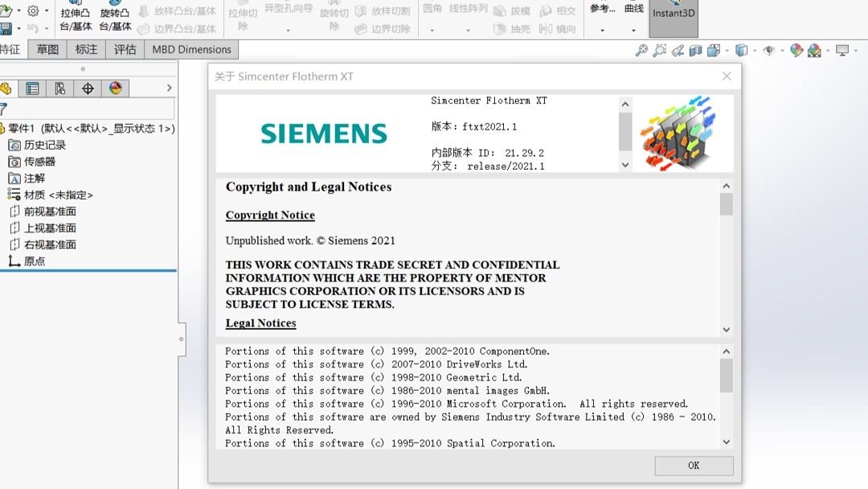Open the 曲线 curves dropdown
This screenshot has width=868, height=489.
[x=633, y=31]
